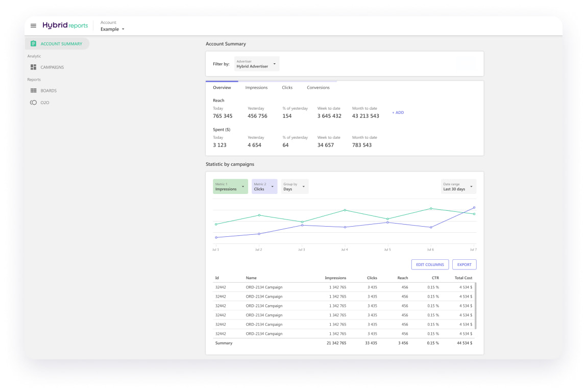Image resolution: width=587 pixels, height=392 pixels.
Task: Switch to the Impressions tab
Action: coord(256,88)
